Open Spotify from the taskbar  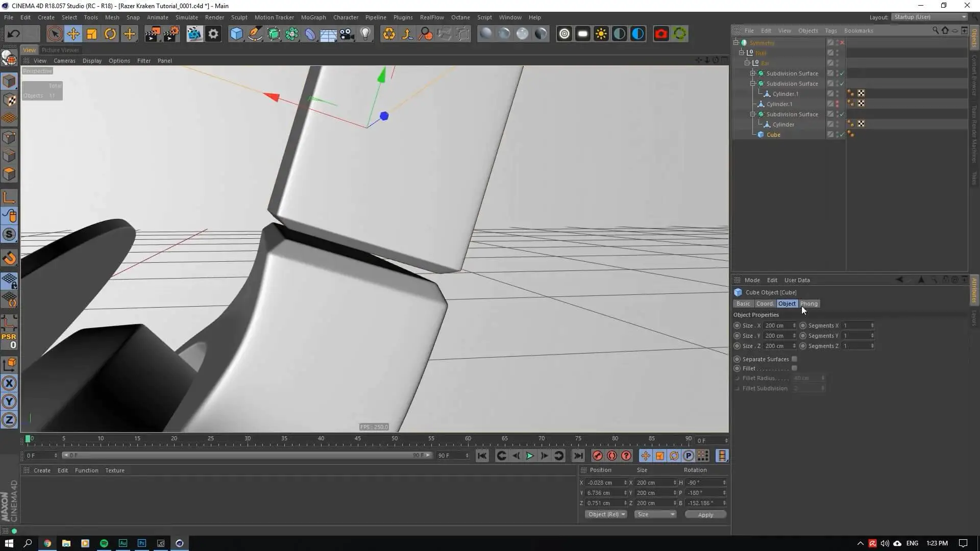point(104,543)
